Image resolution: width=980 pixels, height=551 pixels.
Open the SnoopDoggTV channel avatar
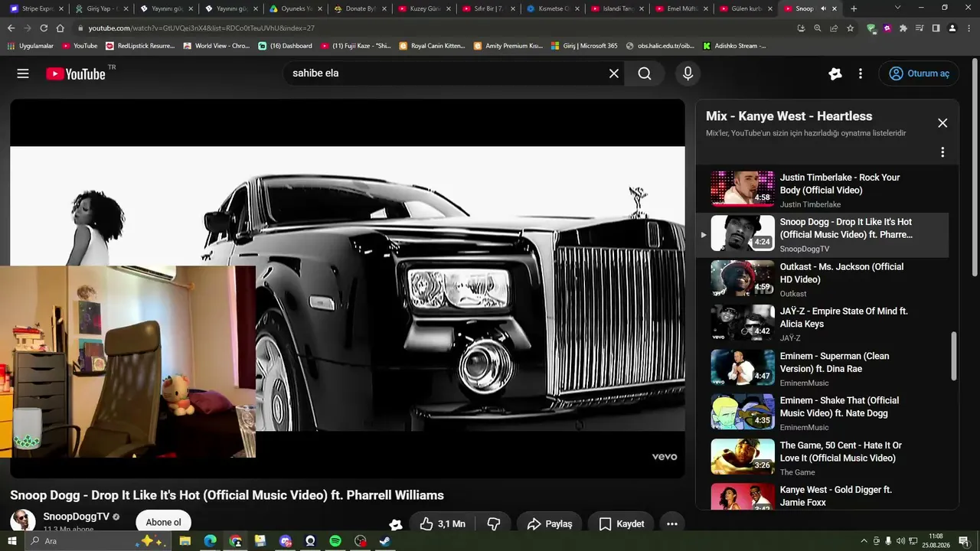(x=22, y=522)
